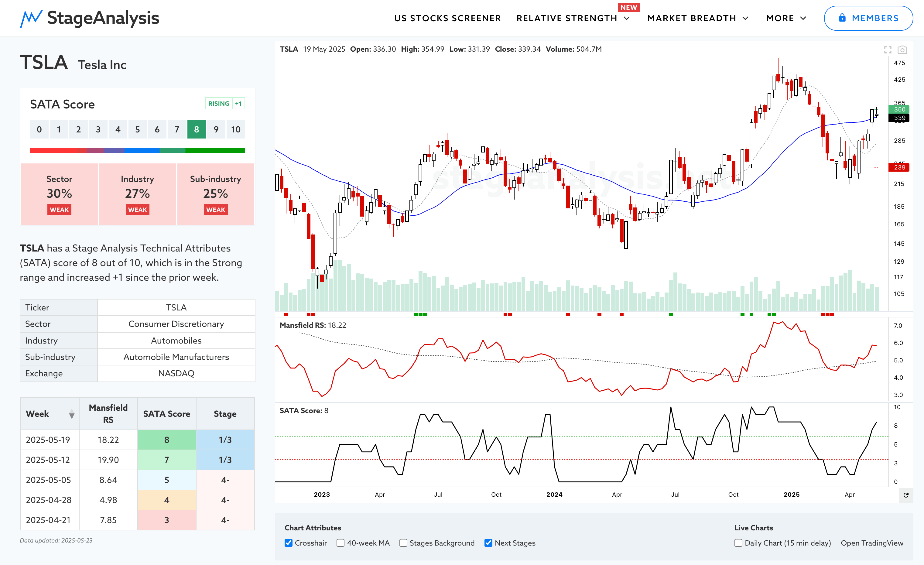Click SATA Score cell 5 for 2025-05-05

[x=167, y=480]
